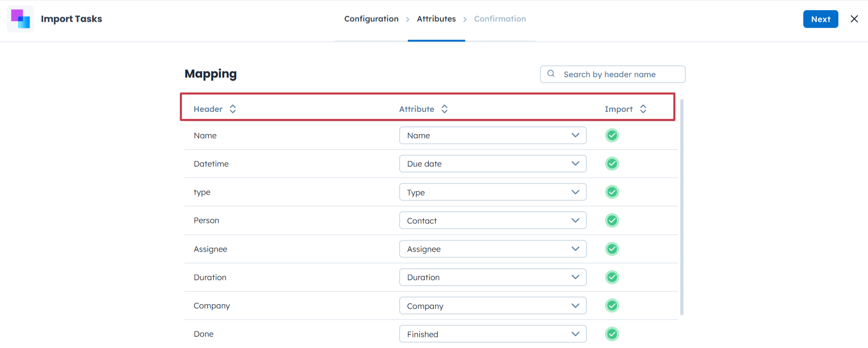The width and height of the screenshot is (868, 348).
Task: Sort by Header column arrows
Action: coord(233,109)
